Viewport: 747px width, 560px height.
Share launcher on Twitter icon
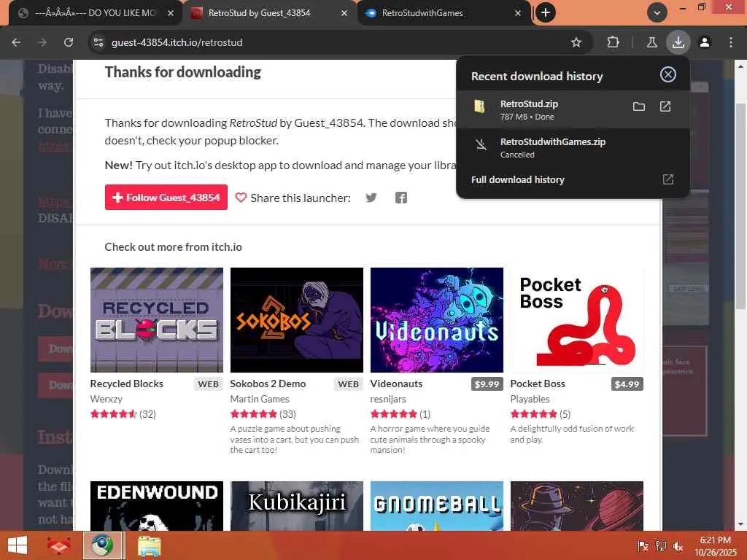click(x=371, y=198)
